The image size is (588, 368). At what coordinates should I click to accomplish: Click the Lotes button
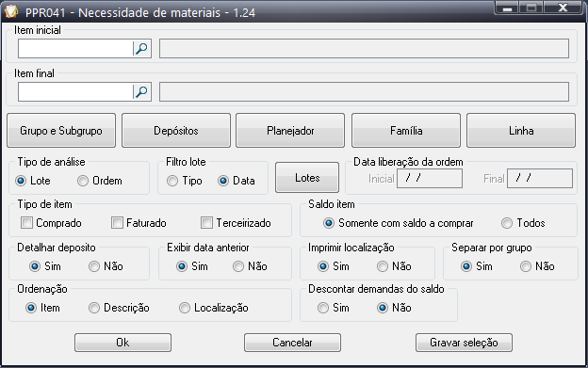pyautogui.click(x=307, y=178)
